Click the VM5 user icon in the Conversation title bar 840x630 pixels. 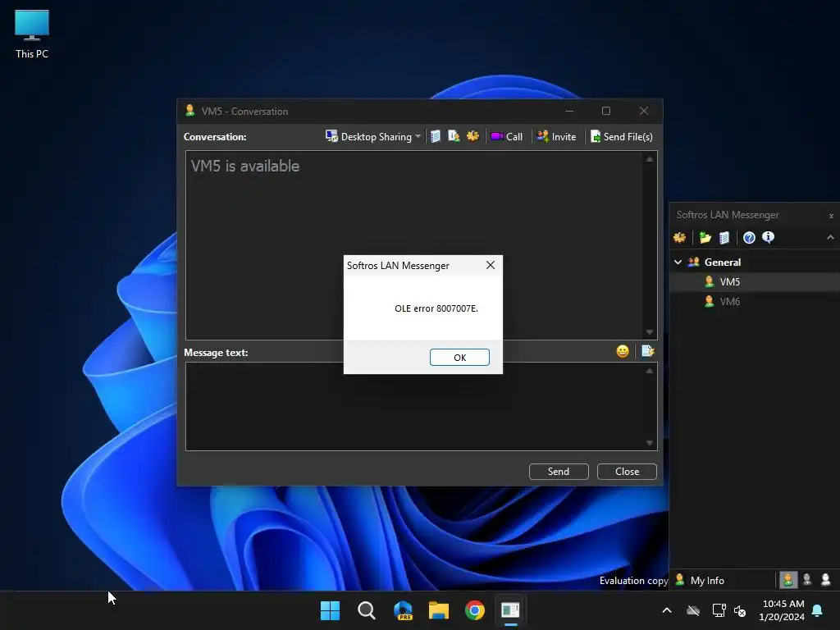[x=189, y=111]
